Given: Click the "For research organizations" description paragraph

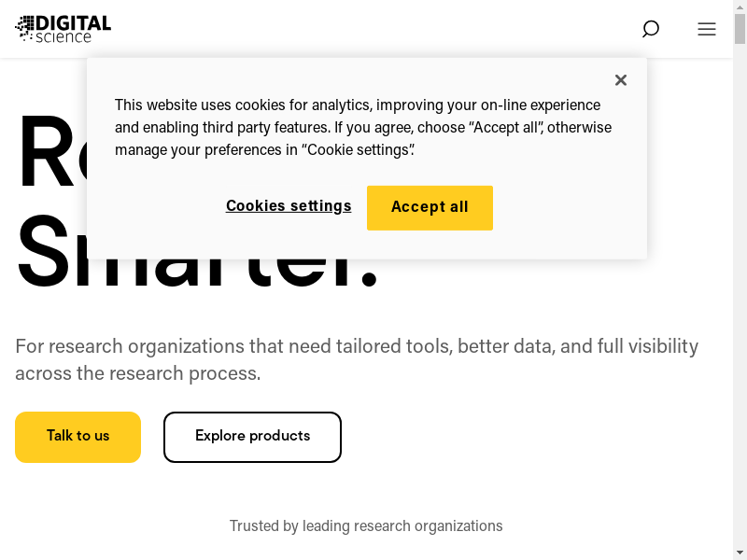Looking at the screenshot, I should (x=355, y=359).
